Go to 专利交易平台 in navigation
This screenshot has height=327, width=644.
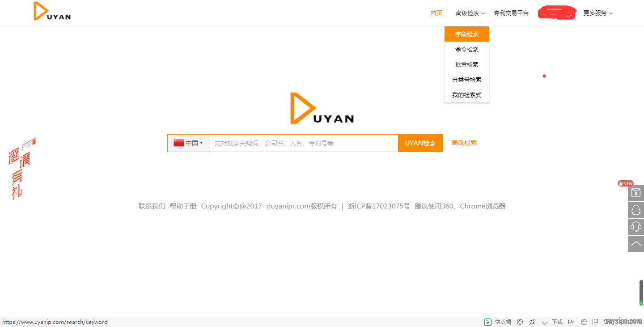(x=511, y=13)
